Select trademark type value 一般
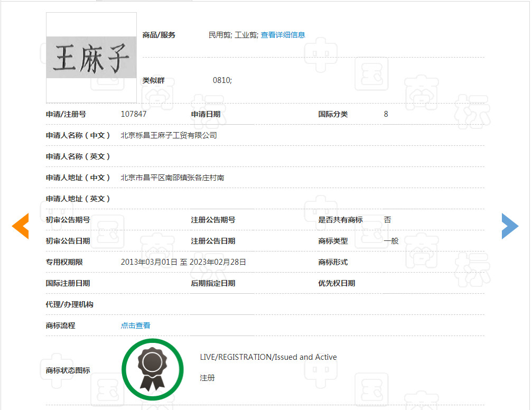The height and width of the screenshot is (410, 532). click(x=391, y=241)
